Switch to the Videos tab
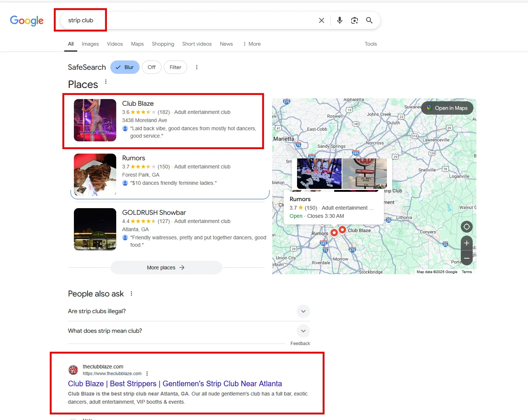 (x=115, y=44)
